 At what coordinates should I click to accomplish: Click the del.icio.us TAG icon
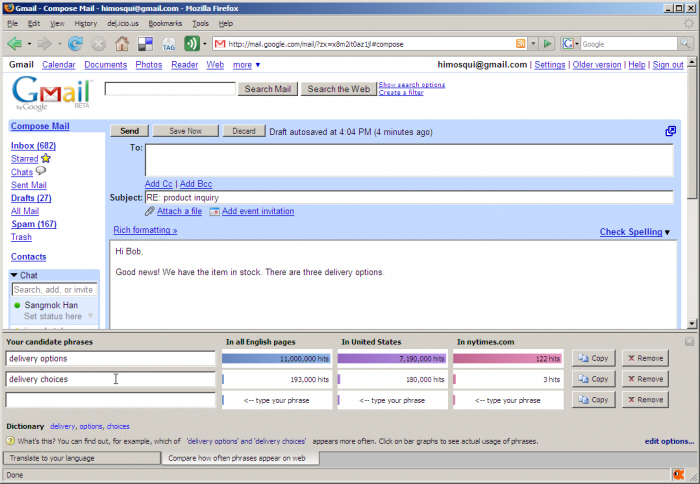168,44
